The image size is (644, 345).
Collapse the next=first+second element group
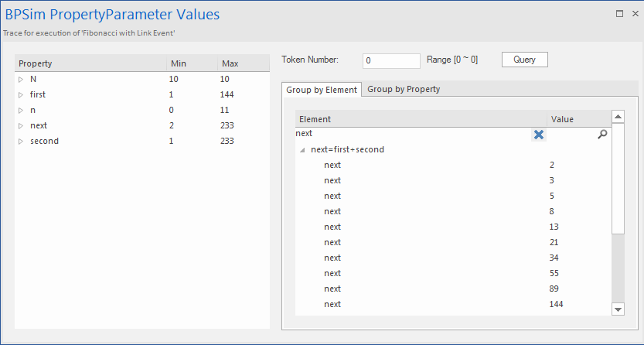click(x=302, y=150)
